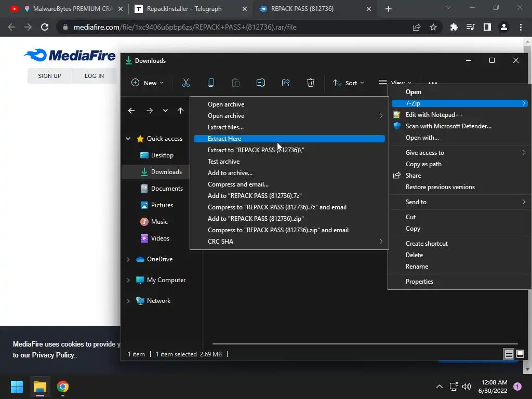The height and width of the screenshot is (399, 532).
Task: Click Copy as path in context menu
Action: coord(459,164)
